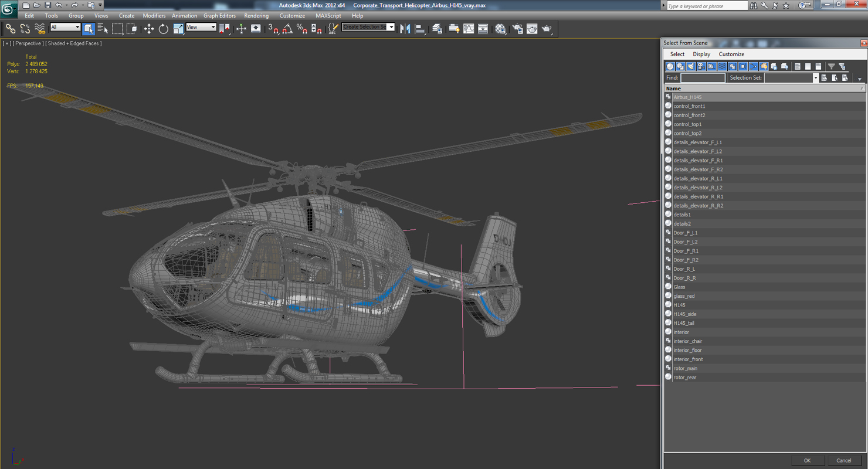Open Schematic View icon
Image resolution: width=868 pixels, height=469 pixels.
483,28
